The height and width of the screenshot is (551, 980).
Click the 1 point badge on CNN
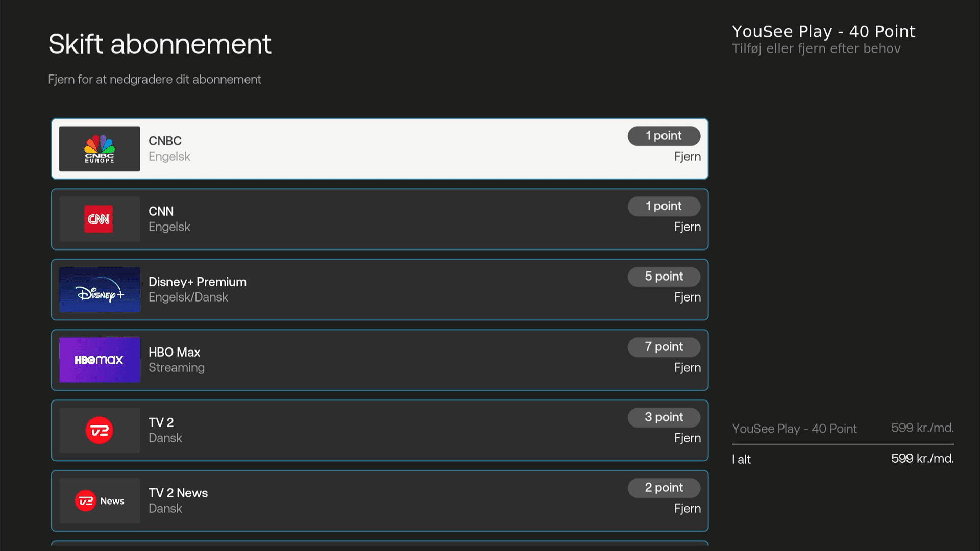tap(664, 206)
